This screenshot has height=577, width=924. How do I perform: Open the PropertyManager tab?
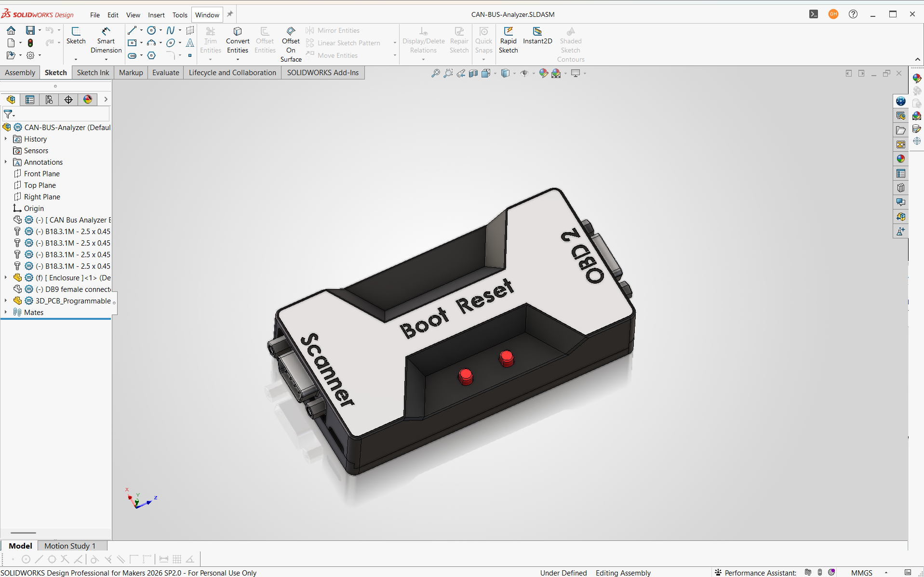pyautogui.click(x=30, y=100)
